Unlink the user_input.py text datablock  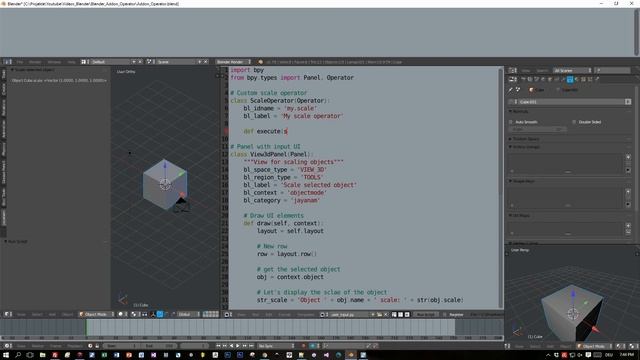(386, 315)
